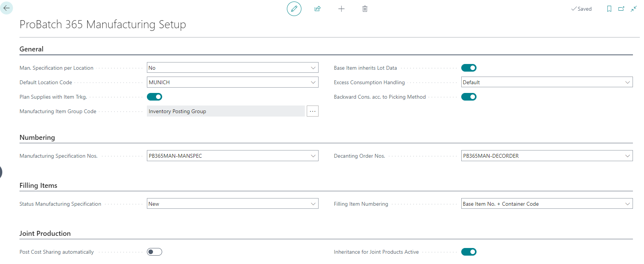Viewport: 644px width, 264px height.
Task: Go back using the back arrow
Action: (x=6, y=8)
